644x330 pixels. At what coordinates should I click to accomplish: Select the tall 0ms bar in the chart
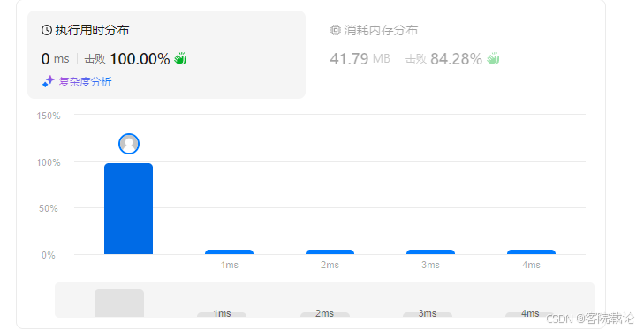click(129, 209)
